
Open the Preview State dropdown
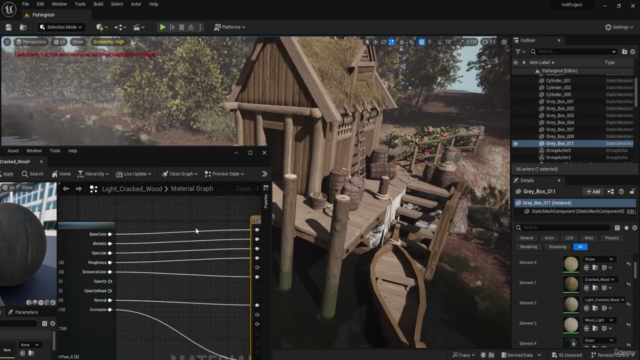[224, 174]
